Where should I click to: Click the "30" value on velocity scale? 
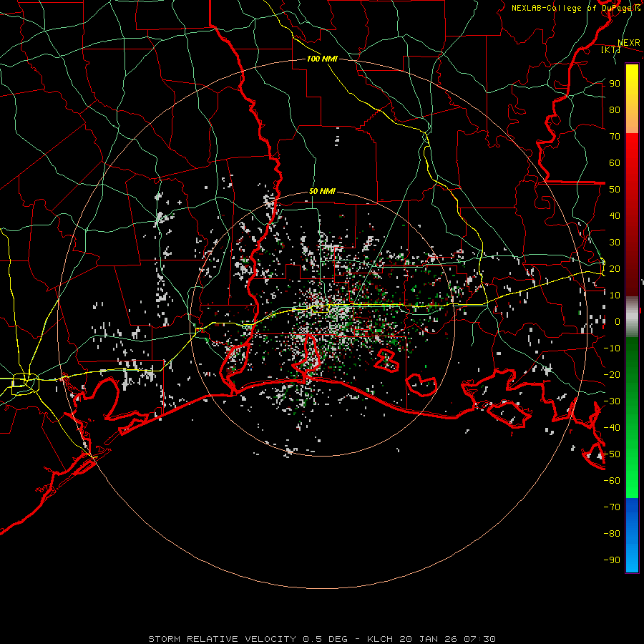click(615, 243)
